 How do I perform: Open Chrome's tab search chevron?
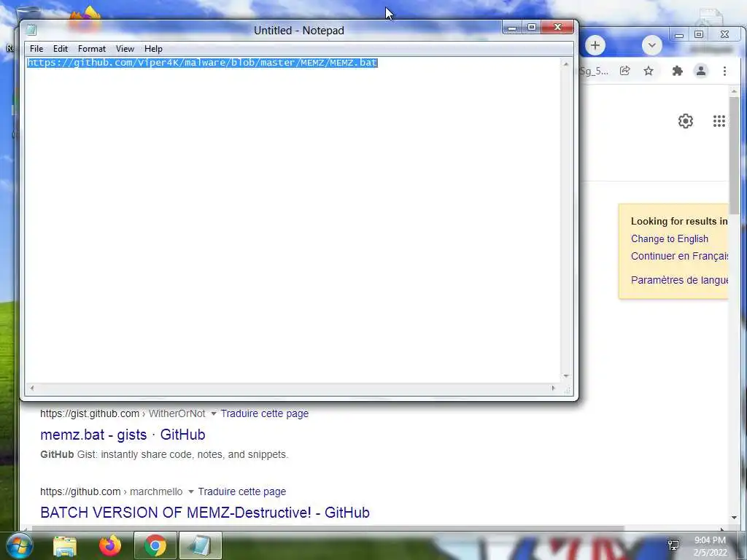point(651,46)
